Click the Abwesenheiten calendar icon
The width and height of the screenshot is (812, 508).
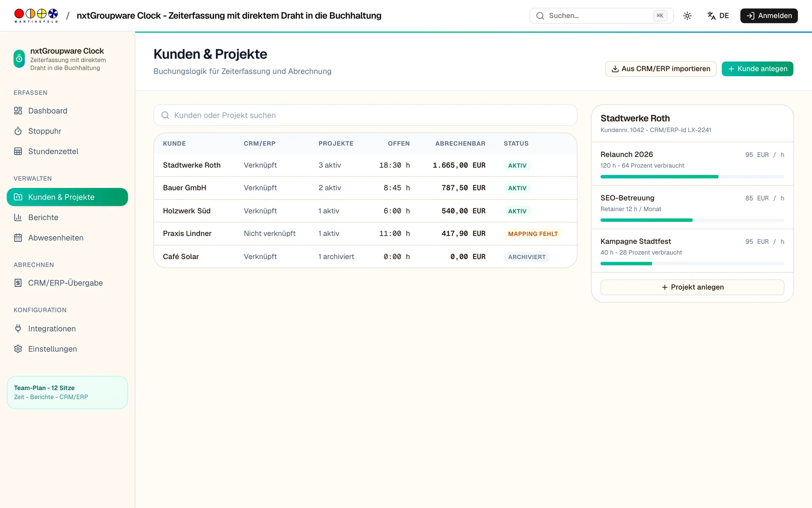tap(18, 238)
